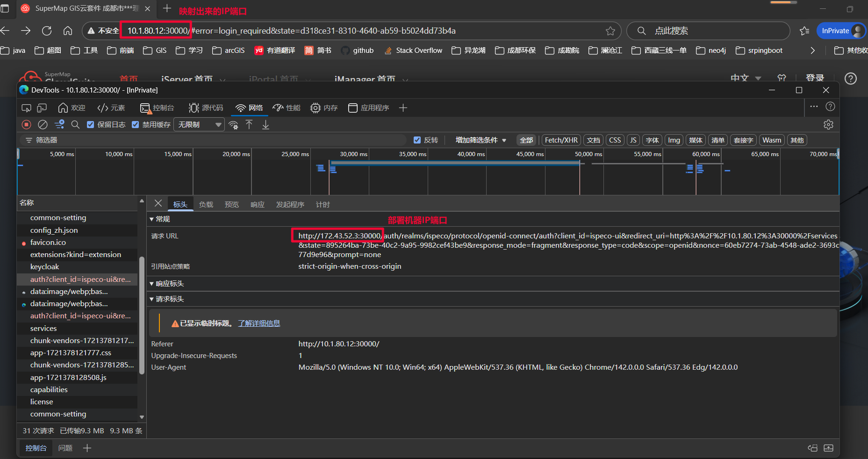The image size is (868, 459).
Task: Toggle the 反转 filter checkbox
Action: click(417, 140)
